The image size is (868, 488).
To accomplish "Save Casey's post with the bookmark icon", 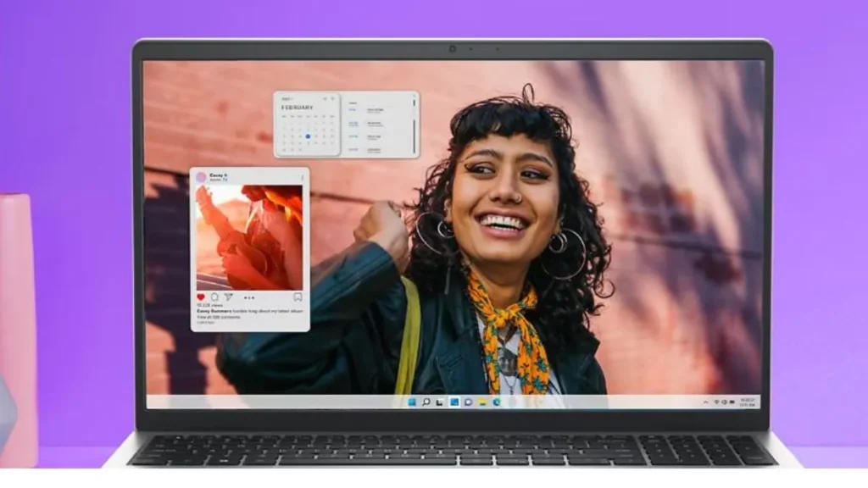I will (x=298, y=297).
